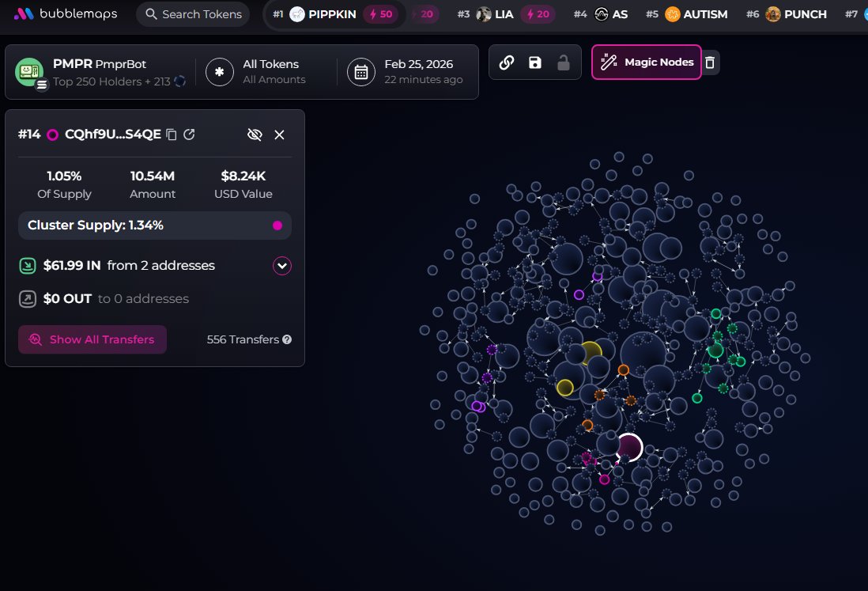Click the calendar icon
868x591 pixels.
pos(361,72)
